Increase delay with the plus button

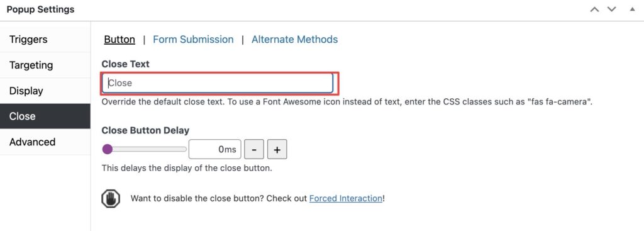point(277,149)
